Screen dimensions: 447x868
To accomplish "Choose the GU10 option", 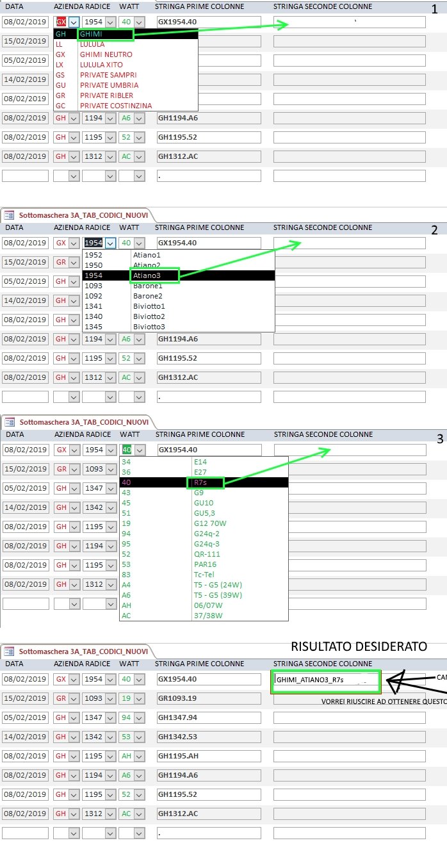I will pos(204,503).
